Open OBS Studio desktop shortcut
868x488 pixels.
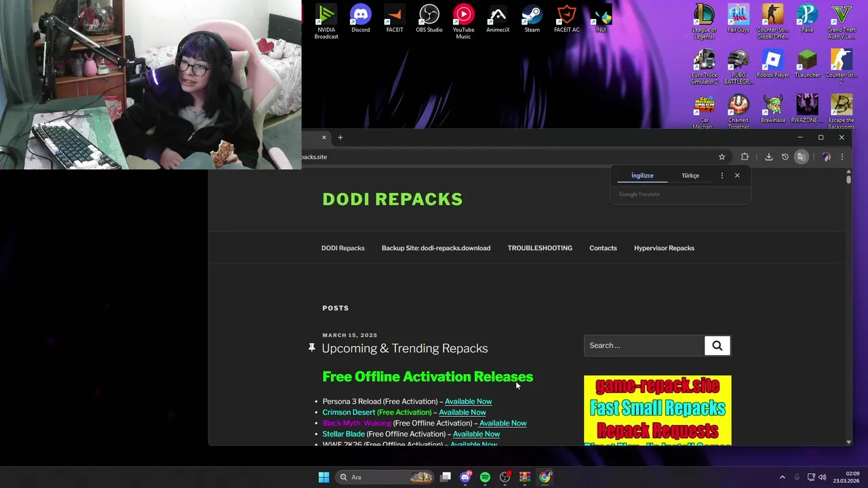tap(429, 19)
